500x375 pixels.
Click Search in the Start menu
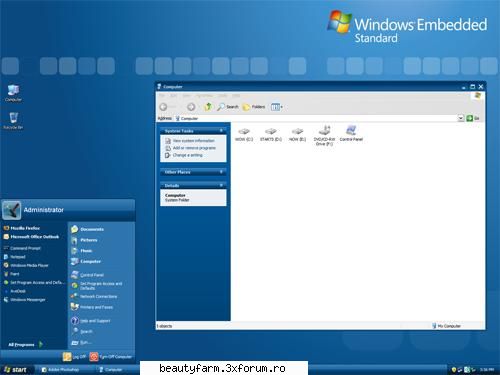point(82,331)
